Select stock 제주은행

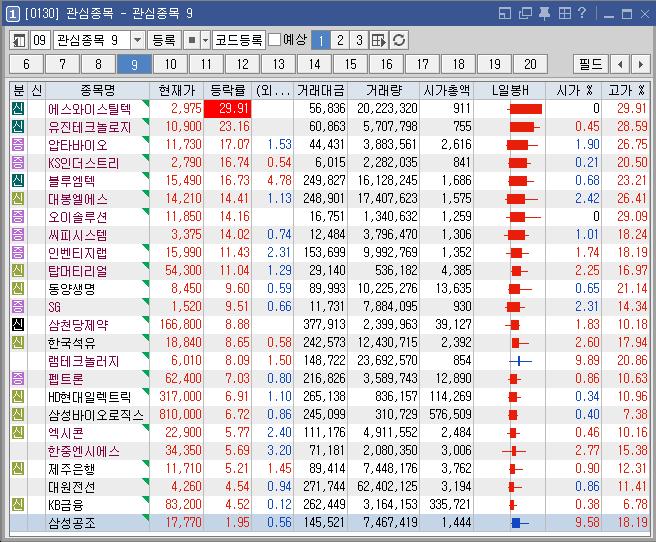point(72,468)
